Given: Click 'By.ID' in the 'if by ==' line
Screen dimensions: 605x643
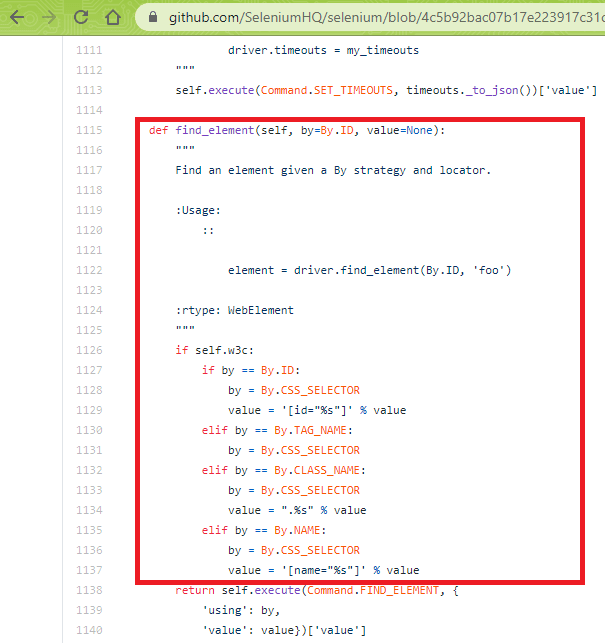Looking at the screenshot, I should click(x=277, y=370).
